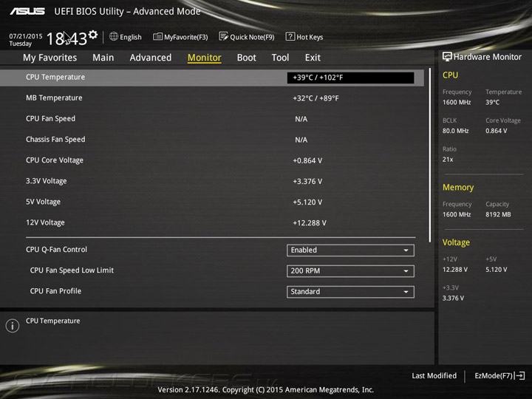The image size is (532, 399).
Task: Click the 80.0 MHz BCLK value
Action: coord(455,131)
